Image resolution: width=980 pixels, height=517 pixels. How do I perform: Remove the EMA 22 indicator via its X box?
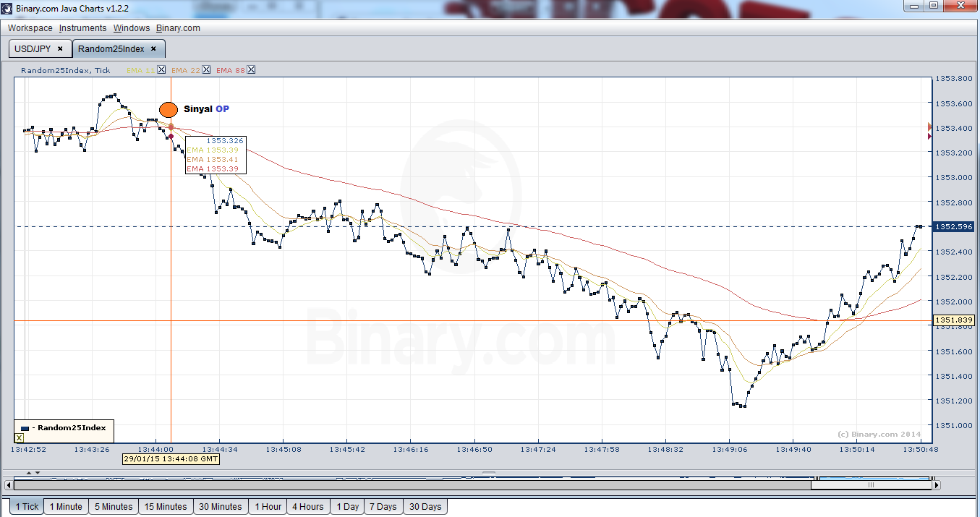point(206,70)
